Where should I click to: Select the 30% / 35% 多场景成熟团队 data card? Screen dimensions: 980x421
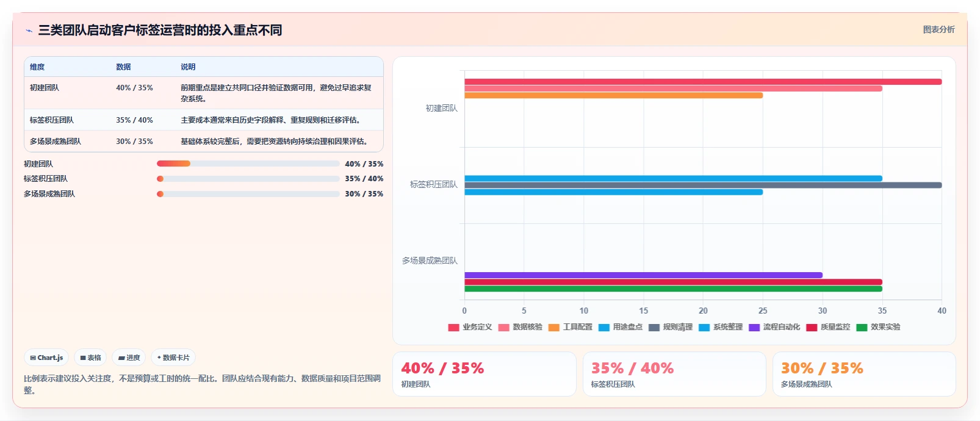[x=864, y=374]
